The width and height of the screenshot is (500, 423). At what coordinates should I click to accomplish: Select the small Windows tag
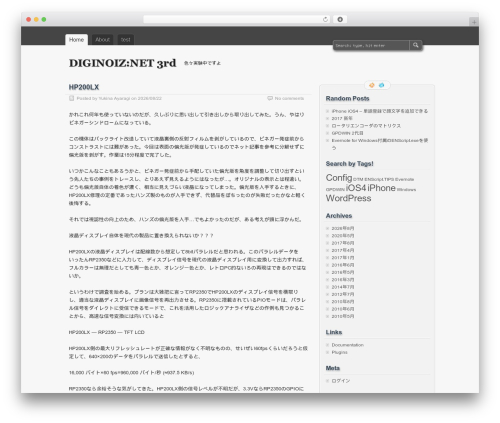pos(406,190)
